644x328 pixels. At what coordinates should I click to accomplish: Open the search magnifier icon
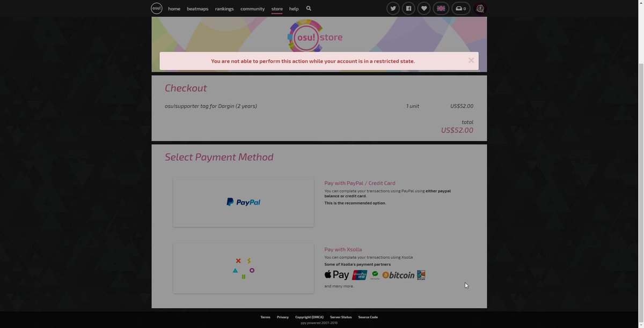tap(309, 9)
